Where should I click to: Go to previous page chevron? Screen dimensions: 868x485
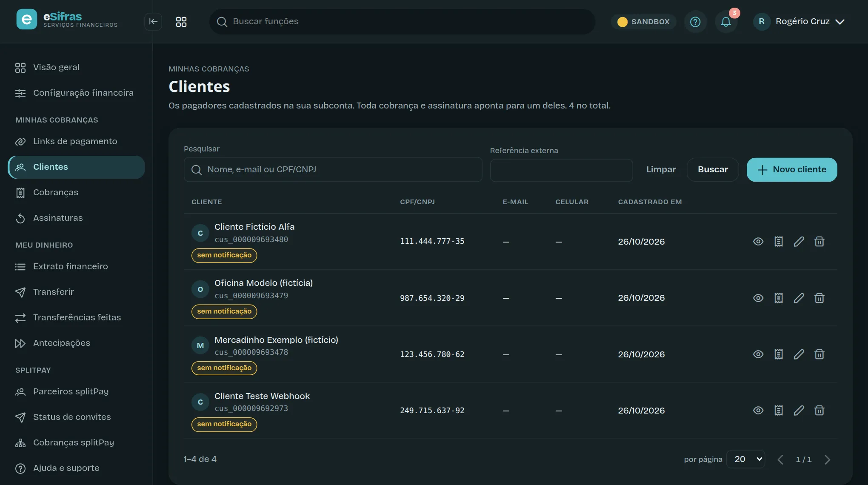pyautogui.click(x=780, y=460)
